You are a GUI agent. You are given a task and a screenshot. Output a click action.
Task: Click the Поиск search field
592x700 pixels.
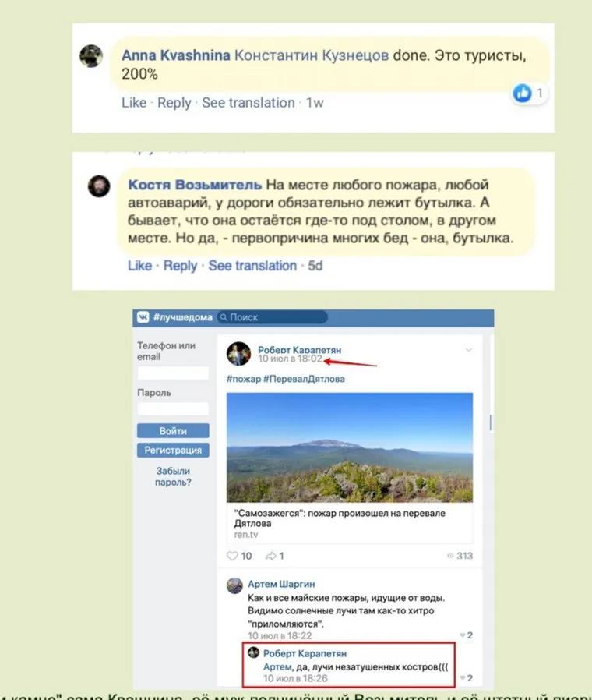(x=272, y=317)
